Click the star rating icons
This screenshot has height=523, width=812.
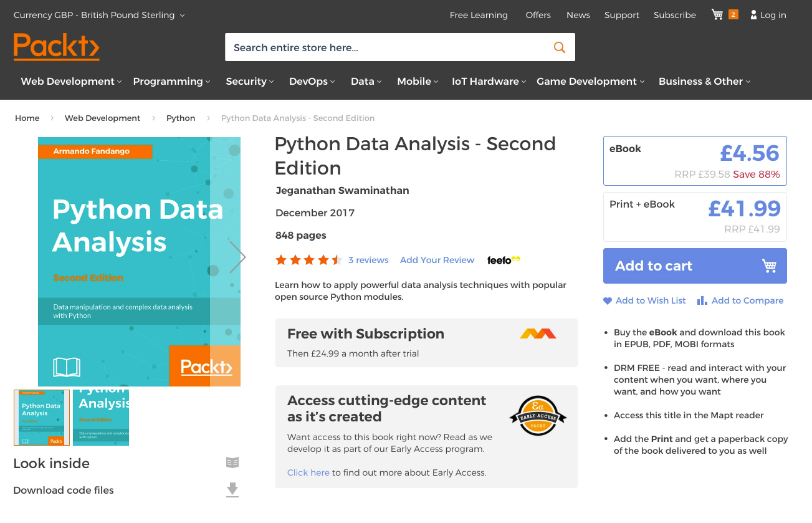click(x=308, y=260)
